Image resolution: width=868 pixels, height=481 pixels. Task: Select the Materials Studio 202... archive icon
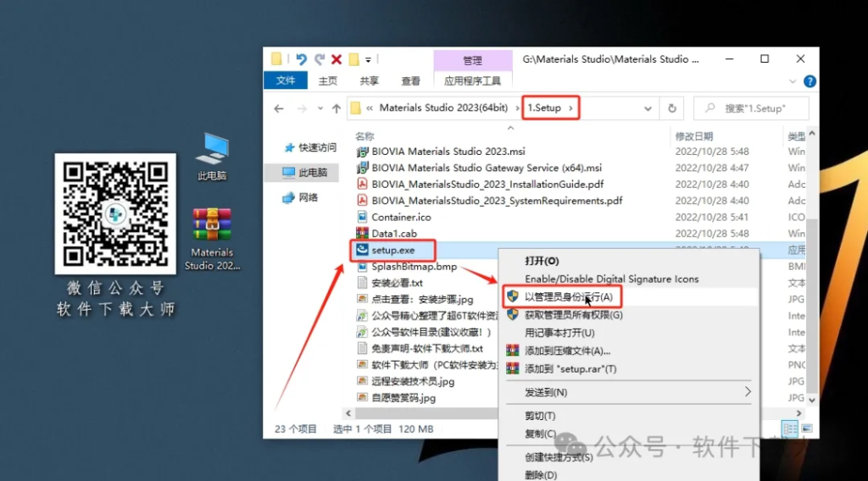[212, 240]
